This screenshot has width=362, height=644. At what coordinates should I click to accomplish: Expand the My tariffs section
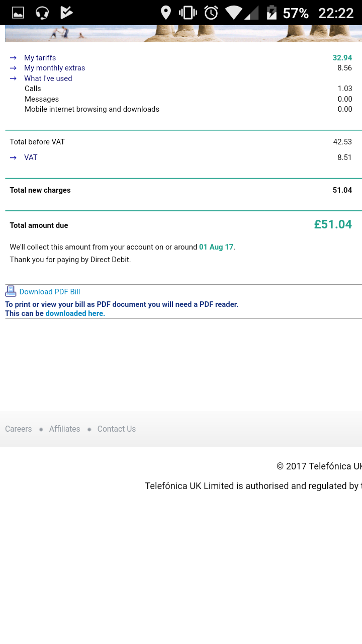[40, 58]
